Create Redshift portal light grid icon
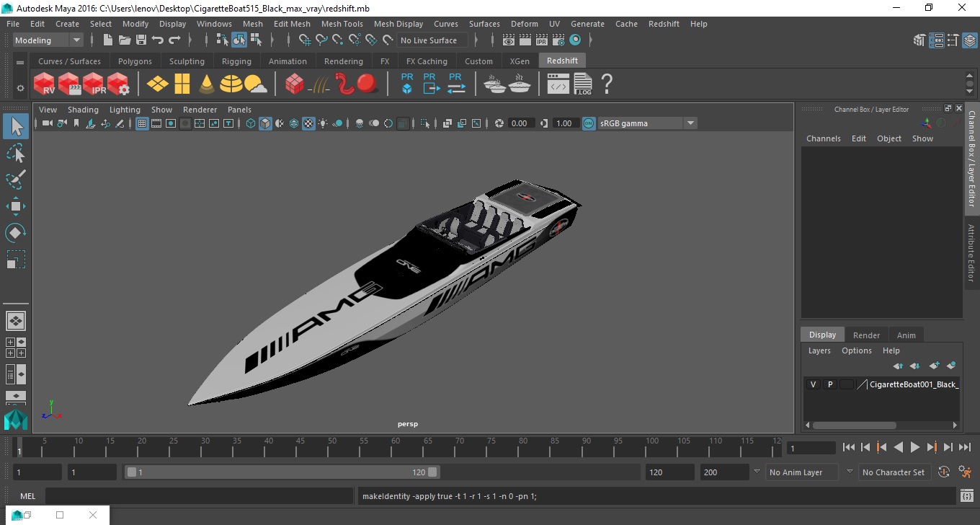This screenshot has width=980, height=525. coord(182,84)
